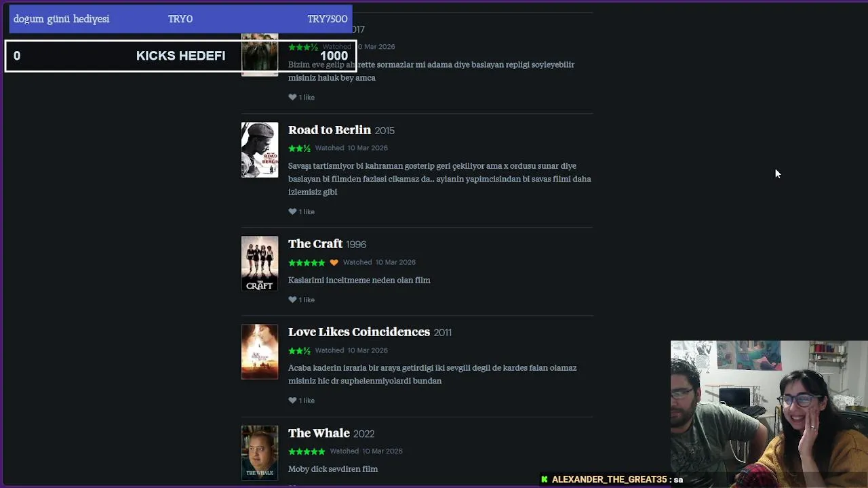Open the 1996 year link
Image resolution: width=868 pixels, height=488 pixels.
356,244
